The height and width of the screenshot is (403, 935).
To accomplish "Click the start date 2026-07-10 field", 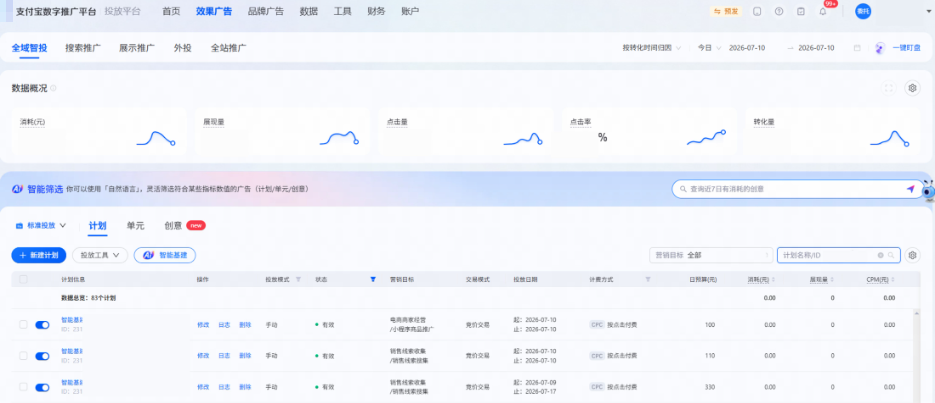I will (x=747, y=48).
